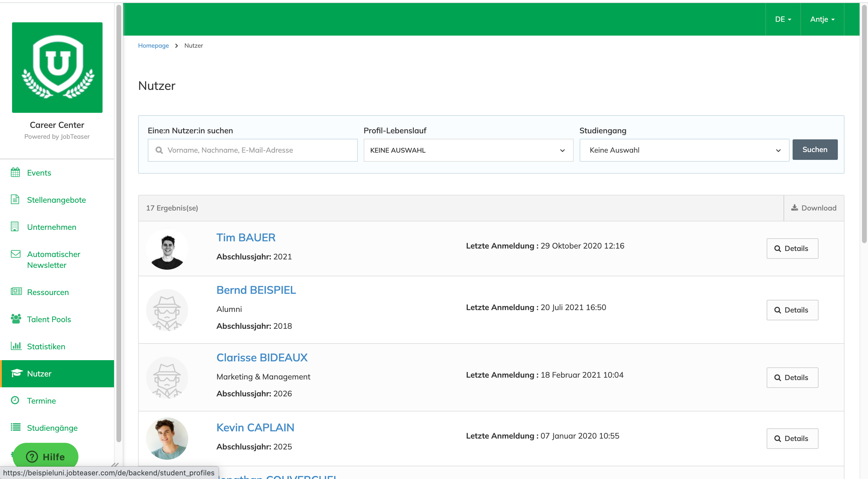Click the sidebar vertical scrollbar
Viewport: 868px width, 479px height.
(x=119, y=223)
